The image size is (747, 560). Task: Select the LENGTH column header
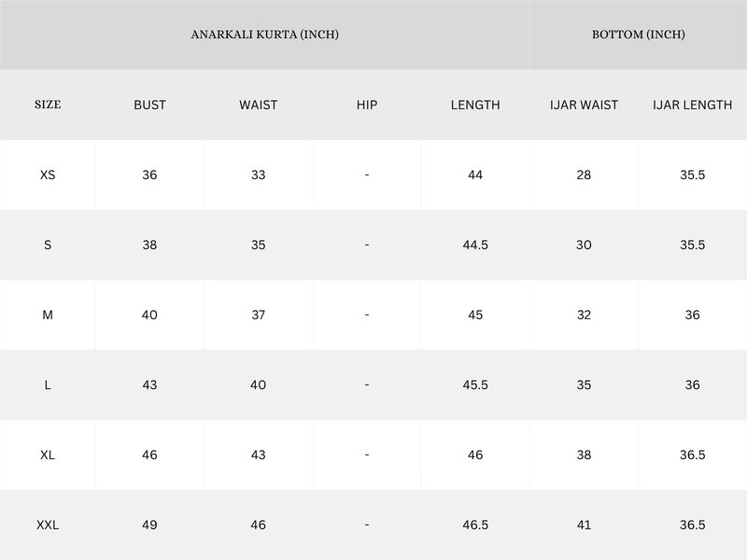coord(475,105)
